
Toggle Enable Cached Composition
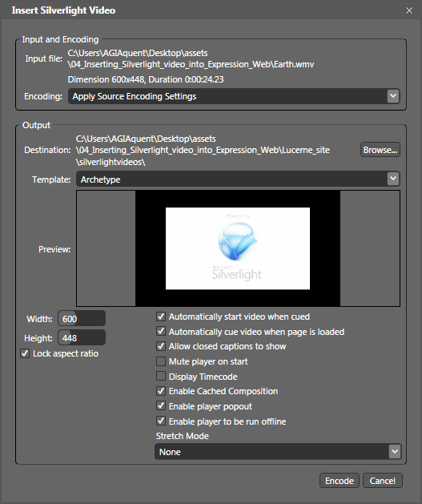161,391
